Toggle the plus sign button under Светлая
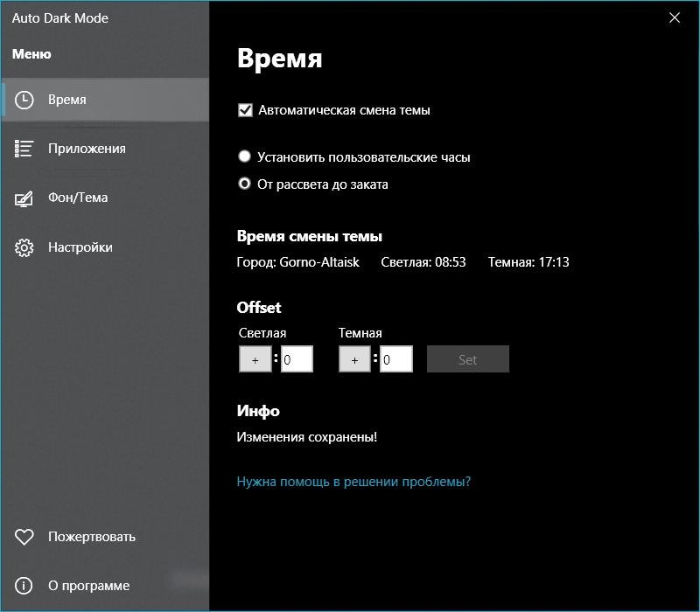 [x=255, y=359]
